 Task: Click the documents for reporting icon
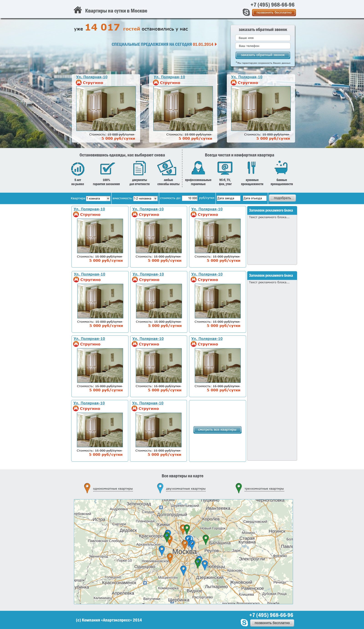click(139, 168)
